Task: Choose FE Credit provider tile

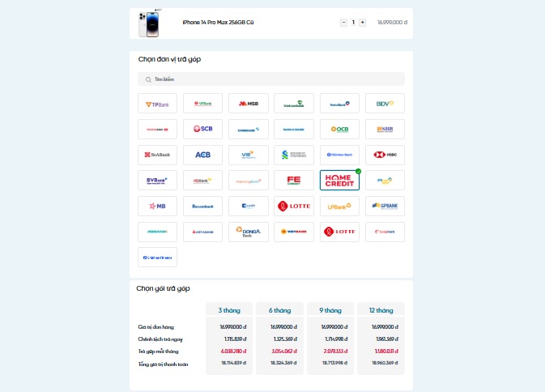Action: 293,181
